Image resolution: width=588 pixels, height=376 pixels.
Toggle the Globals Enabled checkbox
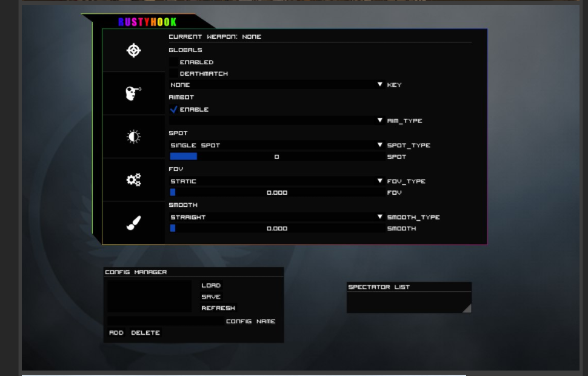[173, 62]
